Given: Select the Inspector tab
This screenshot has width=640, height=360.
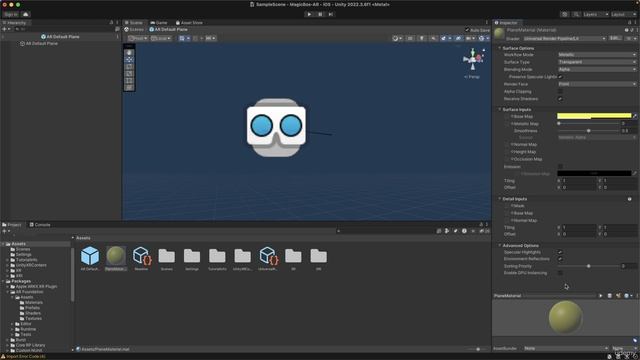Looking at the screenshot, I should tap(506, 23).
